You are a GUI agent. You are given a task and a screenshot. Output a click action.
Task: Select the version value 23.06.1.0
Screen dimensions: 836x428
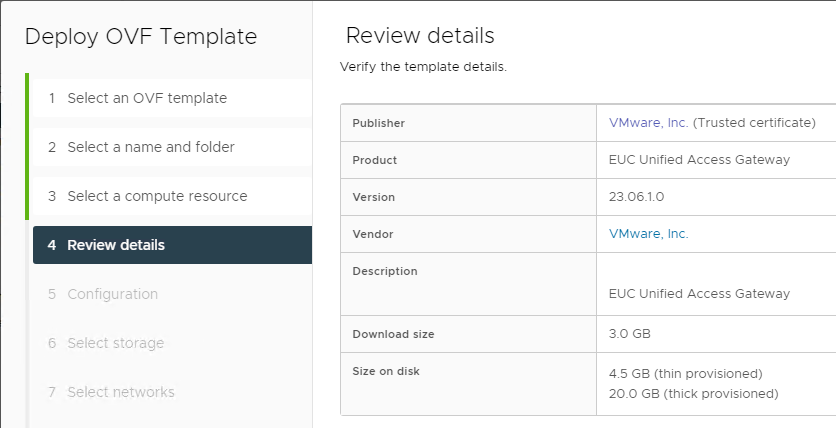click(x=636, y=197)
